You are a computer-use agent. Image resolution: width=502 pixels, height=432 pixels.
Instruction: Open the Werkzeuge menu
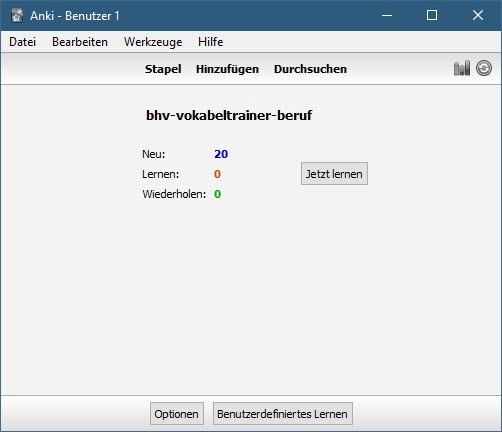[153, 42]
